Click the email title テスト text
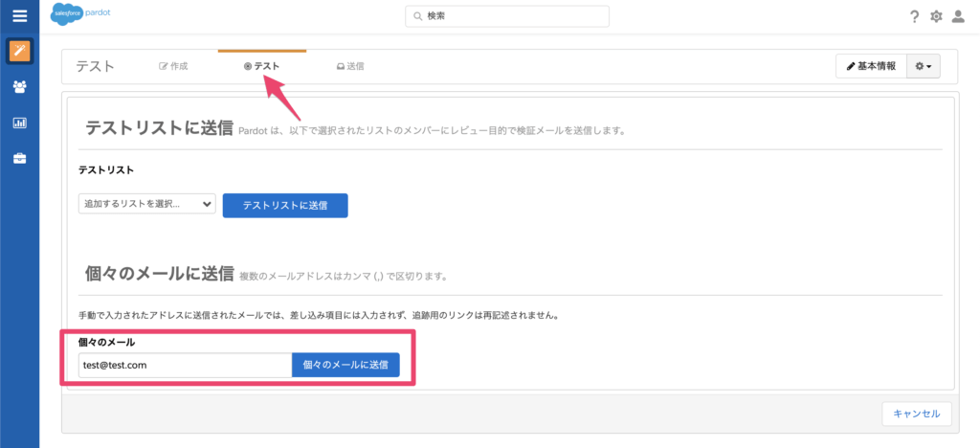The width and height of the screenshot is (980, 448). [95, 66]
